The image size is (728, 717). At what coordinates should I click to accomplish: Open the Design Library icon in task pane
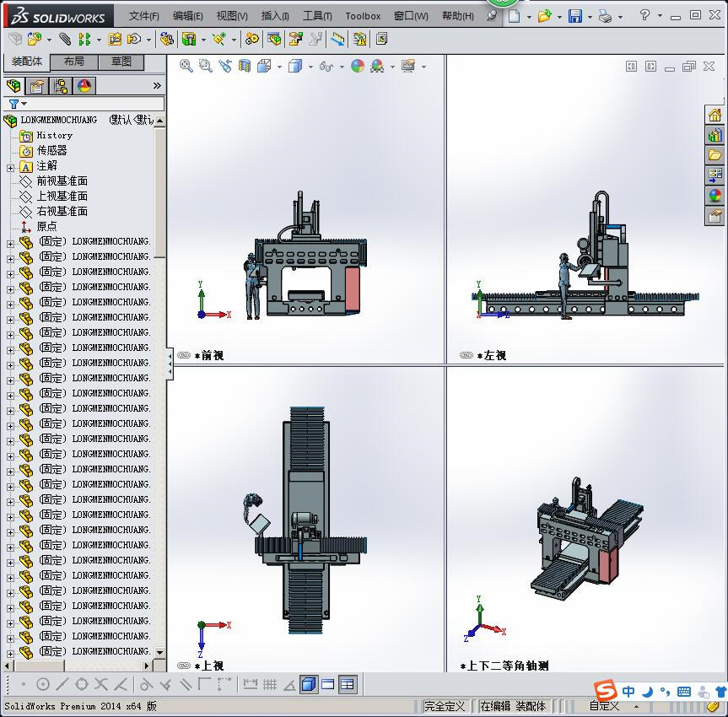(715, 135)
